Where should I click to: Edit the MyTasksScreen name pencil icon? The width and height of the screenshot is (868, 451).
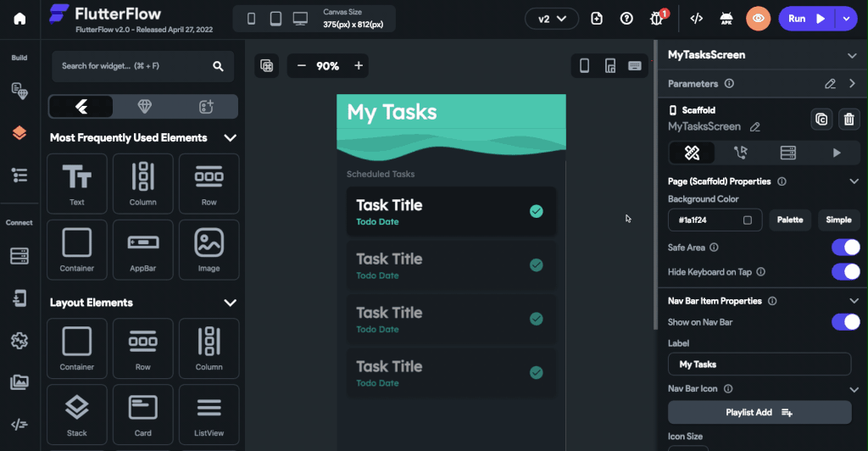coord(755,127)
